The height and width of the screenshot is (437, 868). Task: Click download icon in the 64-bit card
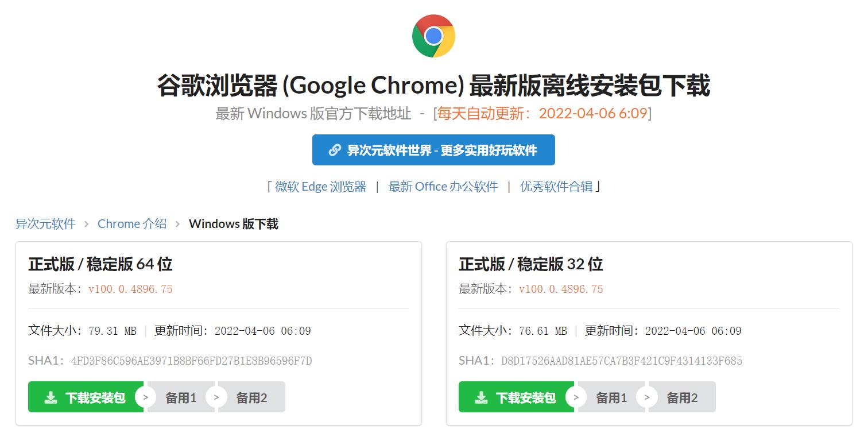(x=51, y=397)
